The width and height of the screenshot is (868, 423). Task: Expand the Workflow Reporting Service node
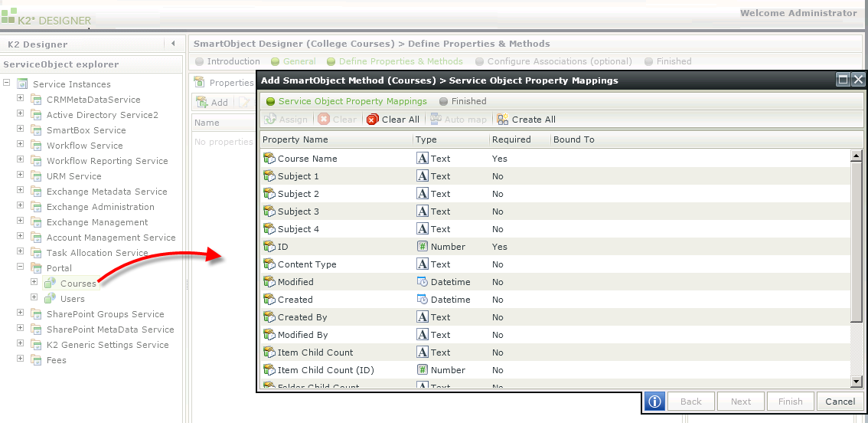coord(21,159)
